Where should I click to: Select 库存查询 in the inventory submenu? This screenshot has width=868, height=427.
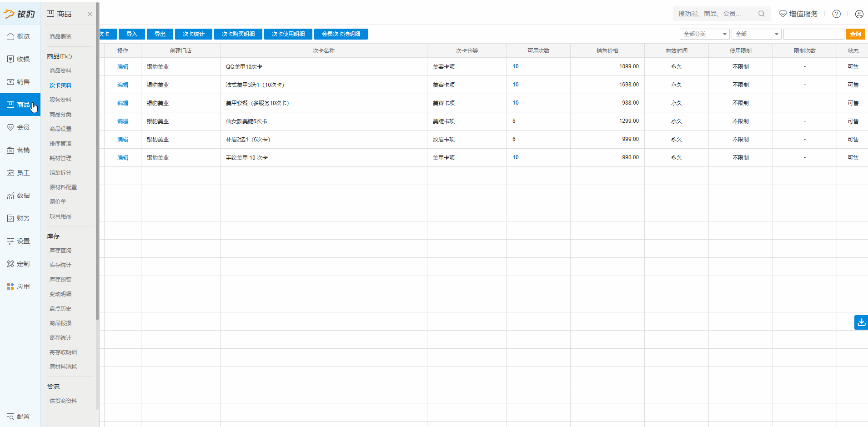tap(60, 251)
